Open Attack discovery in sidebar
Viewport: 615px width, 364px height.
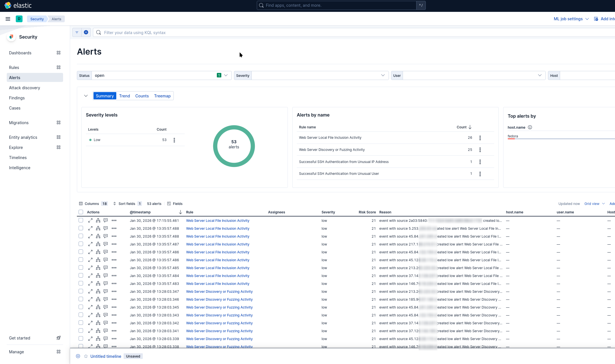[x=24, y=88]
